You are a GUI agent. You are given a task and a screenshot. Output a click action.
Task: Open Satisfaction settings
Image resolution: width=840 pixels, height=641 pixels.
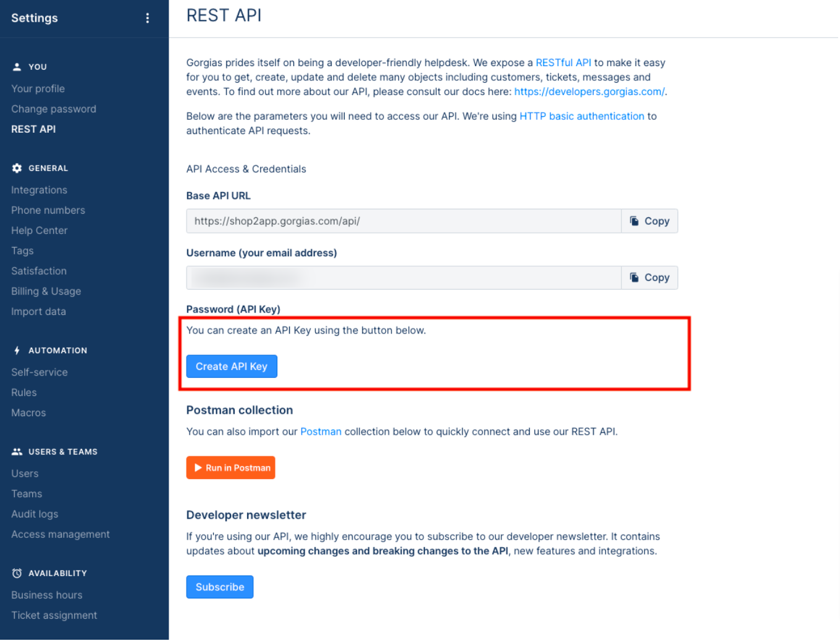pos(39,271)
